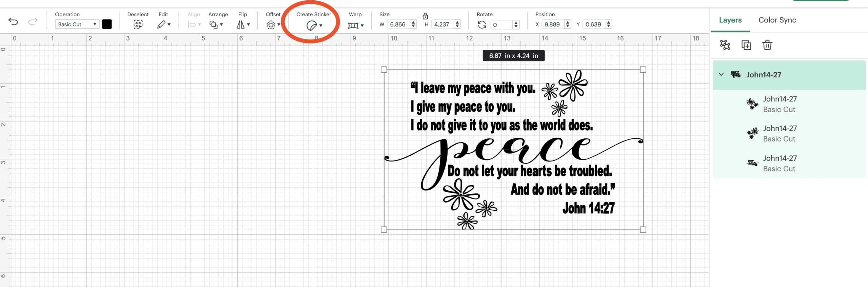Open the Flip dropdown arrow

click(x=249, y=25)
